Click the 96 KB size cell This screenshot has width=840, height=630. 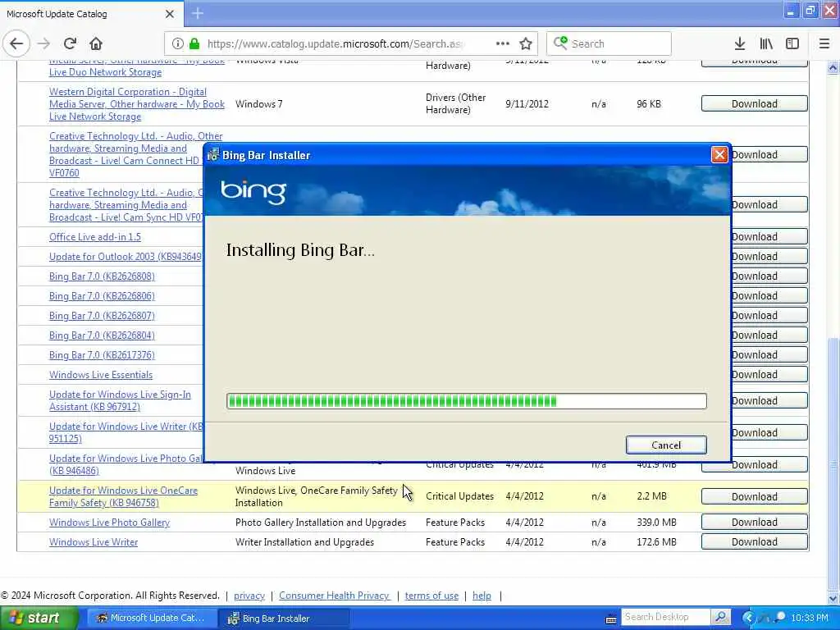pos(648,104)
